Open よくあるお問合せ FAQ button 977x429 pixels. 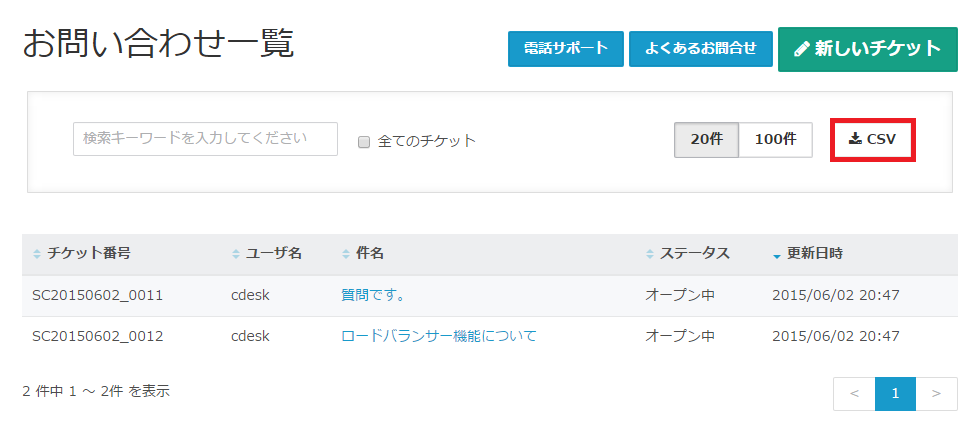click(x=700, y=49)
